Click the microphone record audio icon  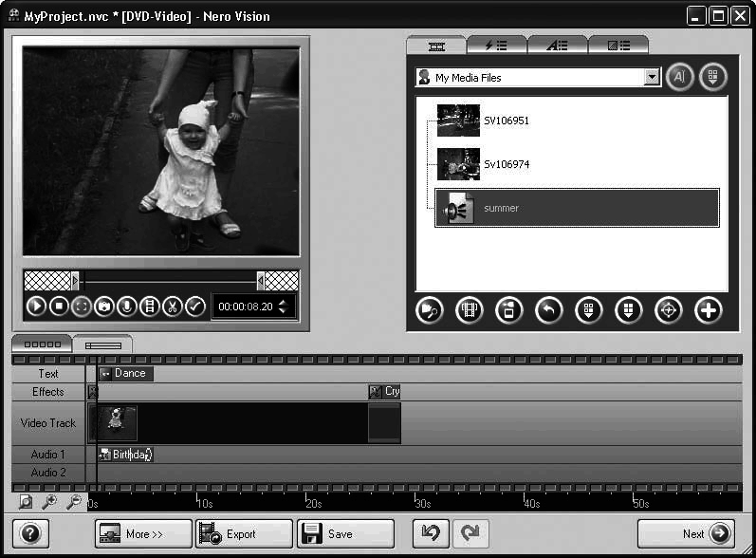click(x=126, y=307)
